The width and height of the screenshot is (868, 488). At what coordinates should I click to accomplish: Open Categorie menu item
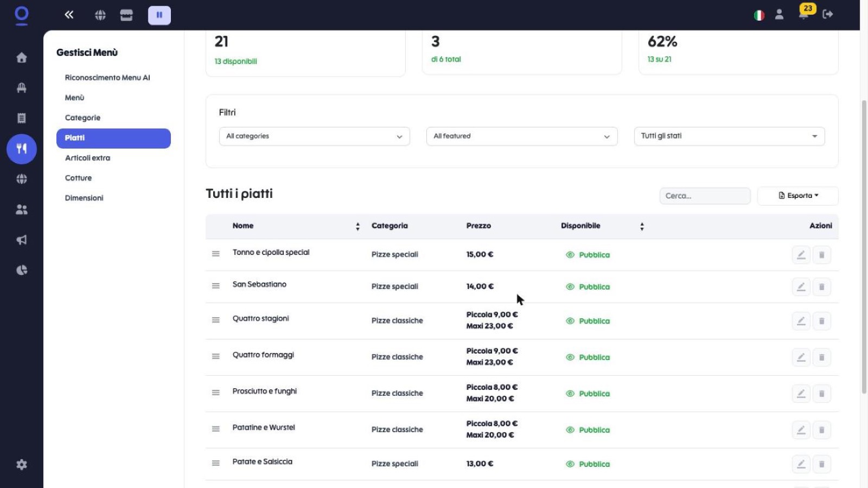pyautogui.click(x=82, y=118)
